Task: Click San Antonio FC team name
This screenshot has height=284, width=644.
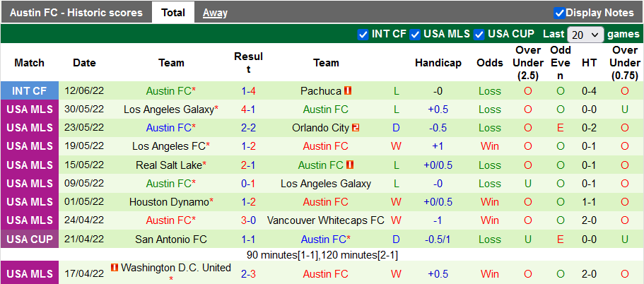Action: pos(171,238)
